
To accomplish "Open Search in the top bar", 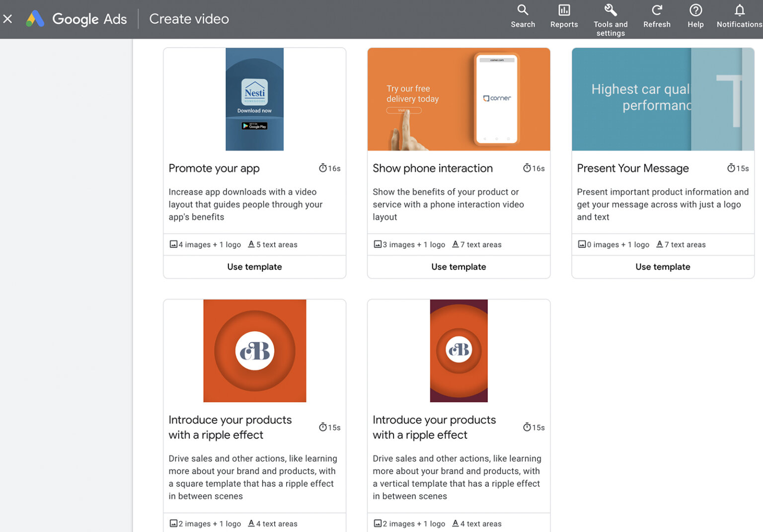I will [x=523, y=10].
